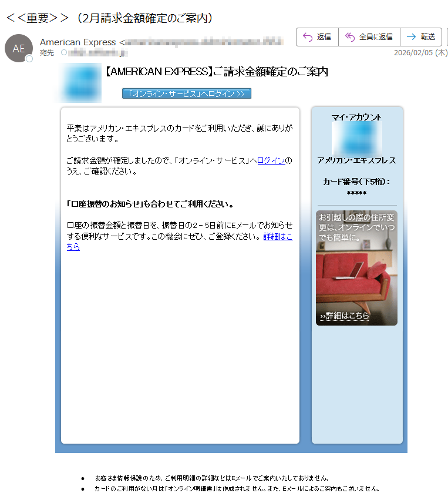Click the blurred logo beside the email heading
Image resolution: width=448 pixels, height=493 pixels.
point(81,82)
